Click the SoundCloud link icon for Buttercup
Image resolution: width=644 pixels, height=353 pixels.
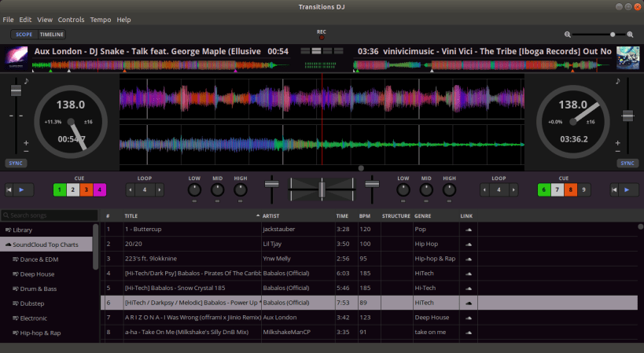469,230
